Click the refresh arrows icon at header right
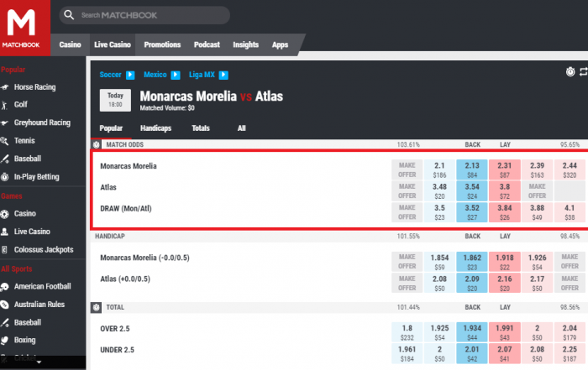 tap(584, 71)
